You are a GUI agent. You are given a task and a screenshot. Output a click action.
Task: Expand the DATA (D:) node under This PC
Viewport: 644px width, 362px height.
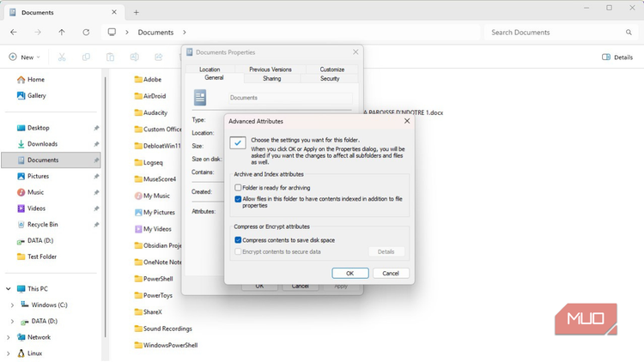(x=12, y=321)
